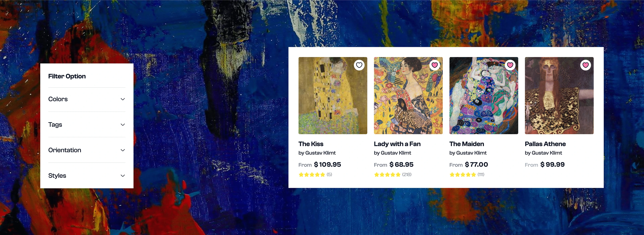
Task: Favorite The Kiss with its heart icon
Action: (359, 65)
